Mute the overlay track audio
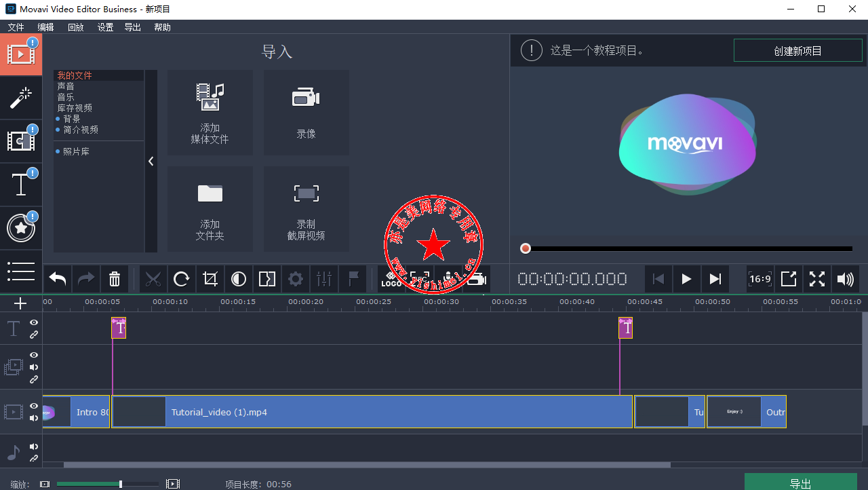This screenshot has height=490, width=868. (34, 367)
